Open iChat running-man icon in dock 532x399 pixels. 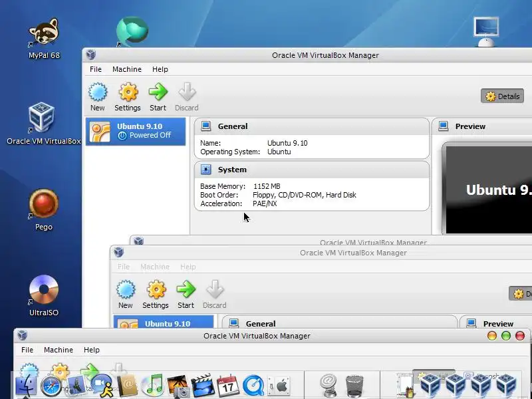pyautogui.click(x=102, y=386)
